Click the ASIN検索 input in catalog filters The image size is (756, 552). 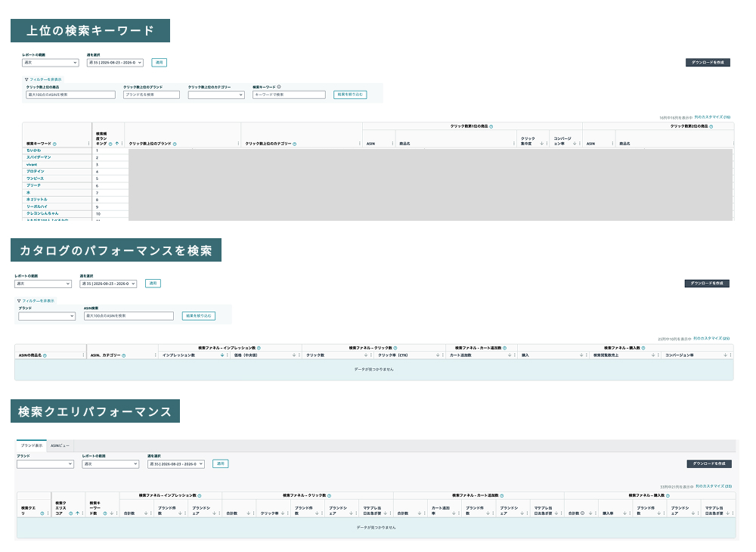(x=129, y=316)
